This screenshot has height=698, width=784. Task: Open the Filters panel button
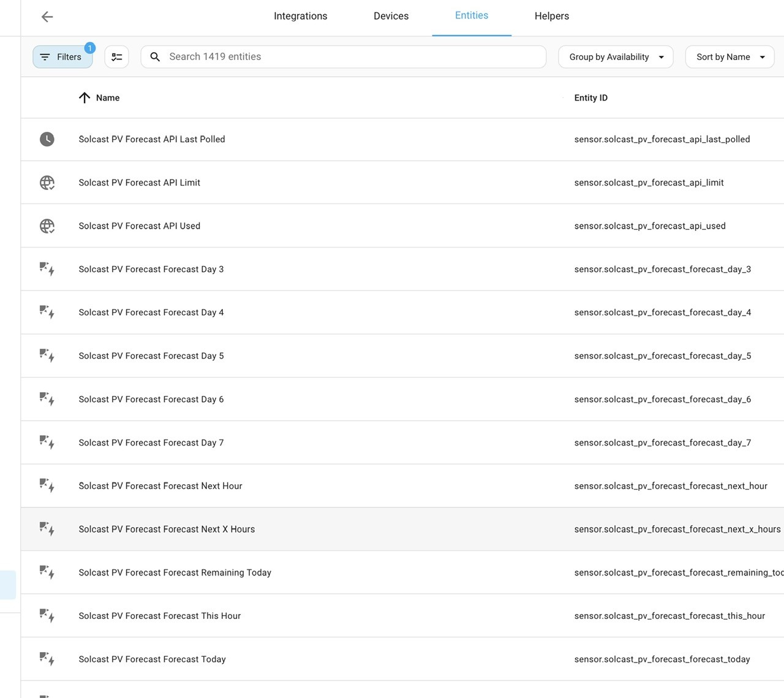pos(62,57)
